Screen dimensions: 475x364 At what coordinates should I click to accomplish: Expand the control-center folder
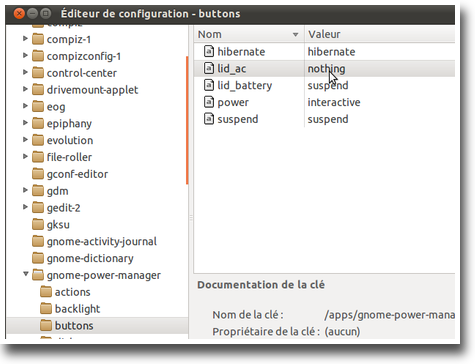25,72
